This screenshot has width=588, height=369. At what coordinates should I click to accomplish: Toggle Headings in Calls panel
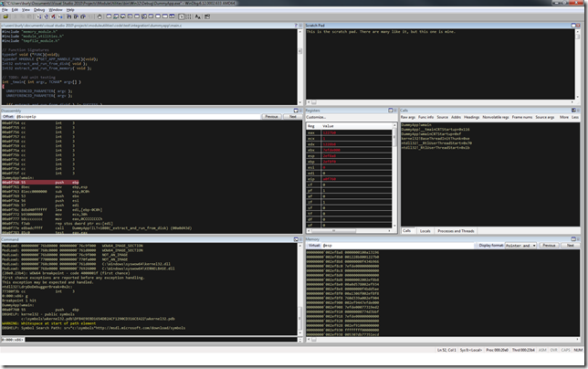click(x=471, y=117)
